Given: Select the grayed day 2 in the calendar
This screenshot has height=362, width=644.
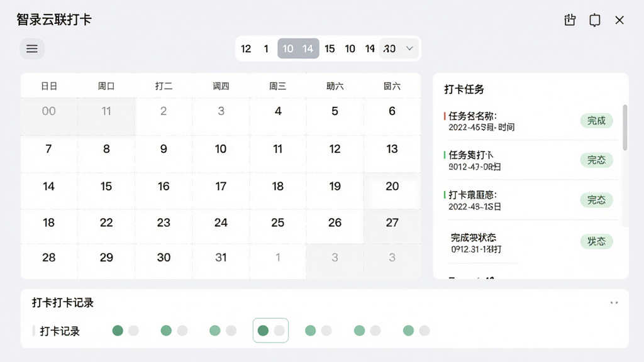Looking at the screenshot, I should click(164, 116).
